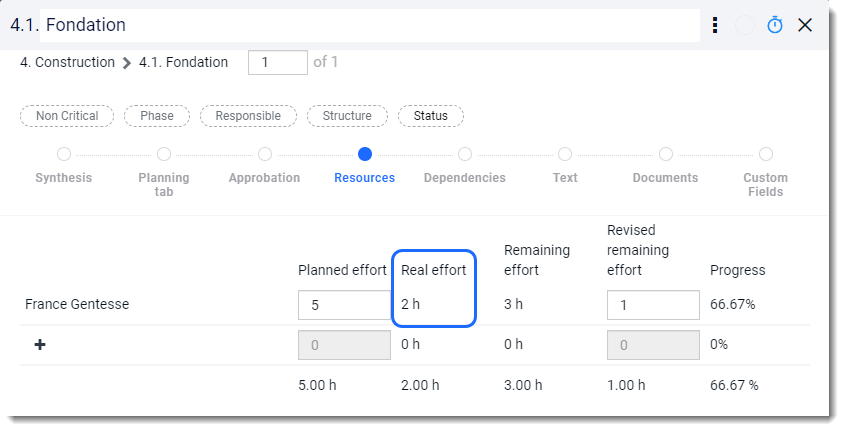
Task: Select the Phase tag
Action: click(157, 116)
